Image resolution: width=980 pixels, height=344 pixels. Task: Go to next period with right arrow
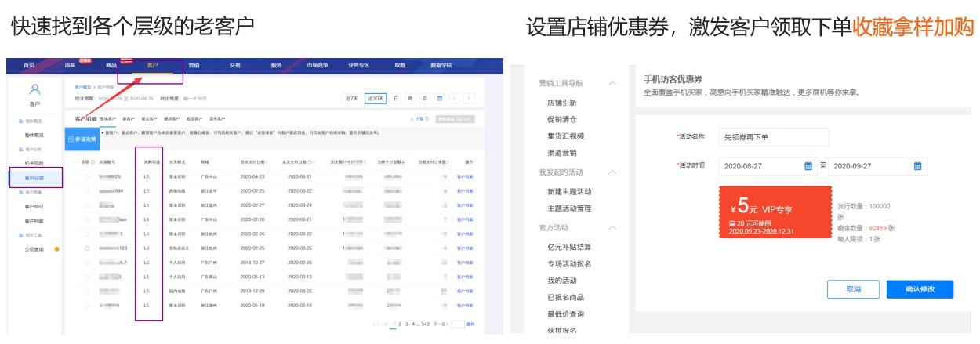[x=469, y=99]
